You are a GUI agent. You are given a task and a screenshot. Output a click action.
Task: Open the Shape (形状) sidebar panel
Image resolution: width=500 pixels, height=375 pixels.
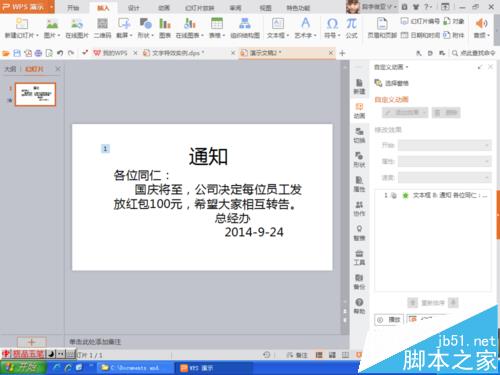[359, 160]
